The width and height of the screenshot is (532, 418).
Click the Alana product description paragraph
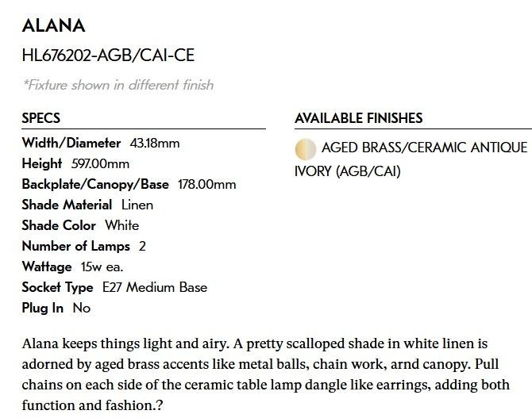pos(266,374)
